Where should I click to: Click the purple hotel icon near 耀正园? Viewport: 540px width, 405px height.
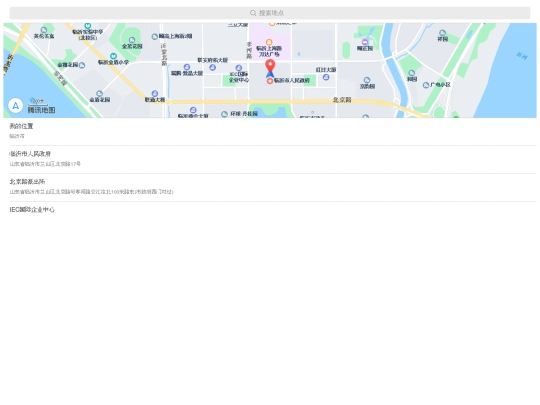click(x=365, y=42)
